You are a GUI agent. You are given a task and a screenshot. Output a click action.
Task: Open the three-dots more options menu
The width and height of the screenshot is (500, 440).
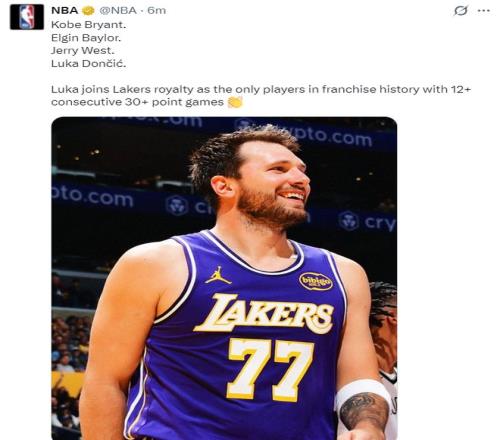coord(483,11)
